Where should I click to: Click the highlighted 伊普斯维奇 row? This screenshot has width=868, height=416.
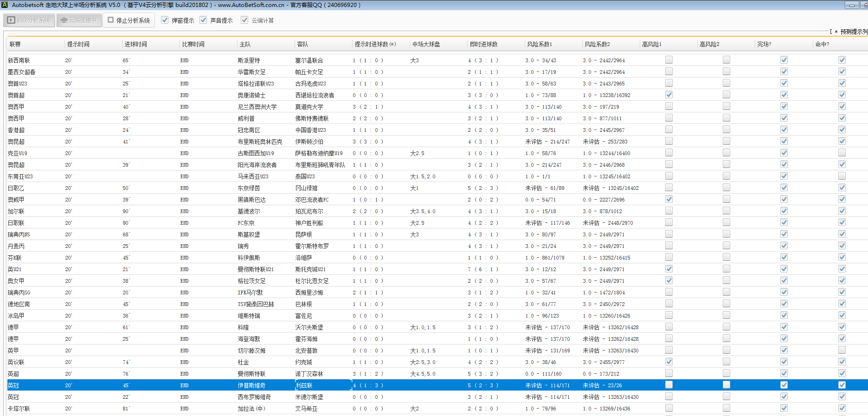[251, 385]
